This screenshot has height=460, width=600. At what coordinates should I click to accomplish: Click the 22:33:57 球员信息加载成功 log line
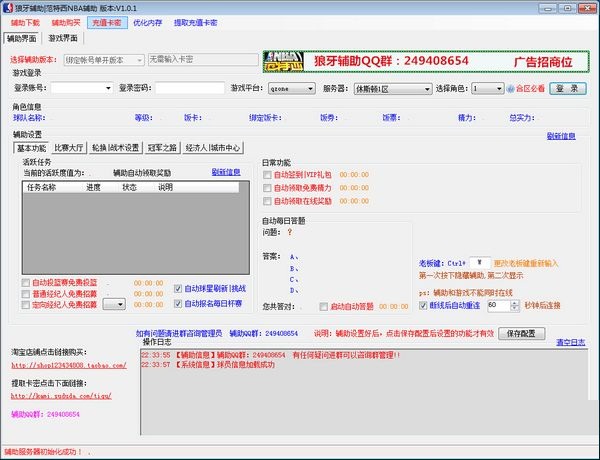pyautogui.click(x=208, y=364)
